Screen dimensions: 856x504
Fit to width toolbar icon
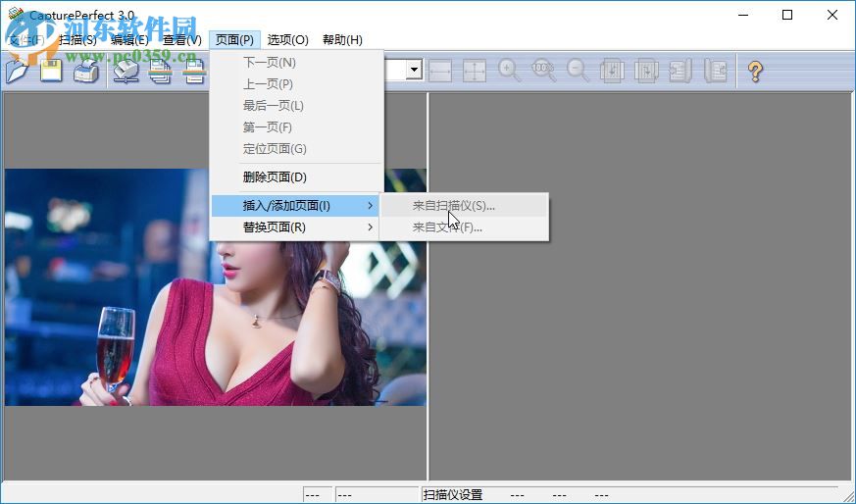click(440, 71)
